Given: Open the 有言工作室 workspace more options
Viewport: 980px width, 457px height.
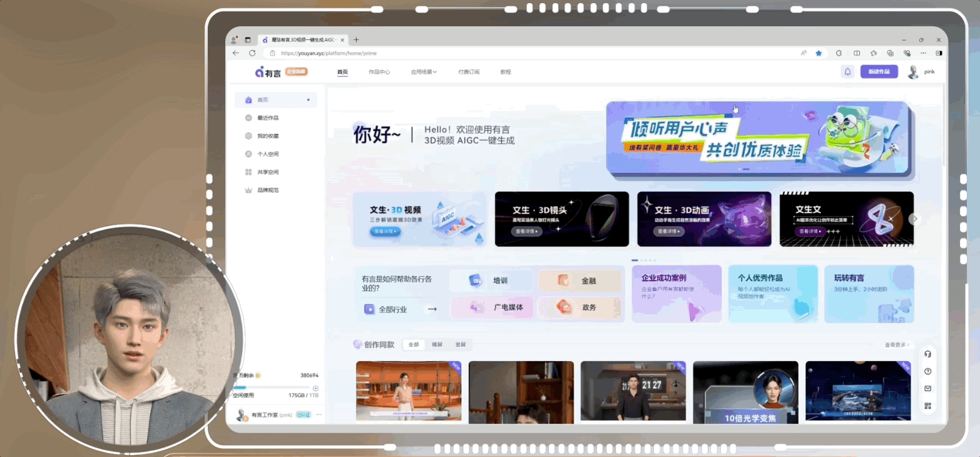Looking at the screenshot, I should (x=319, y=414).
